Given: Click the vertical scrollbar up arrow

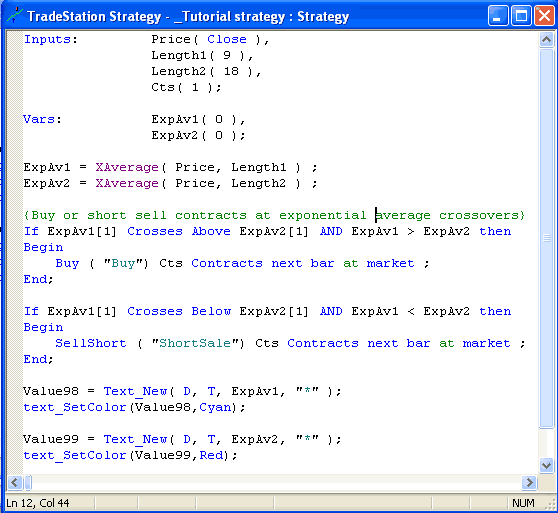Looking at the screenshot, I should click(x=547, y=39).
